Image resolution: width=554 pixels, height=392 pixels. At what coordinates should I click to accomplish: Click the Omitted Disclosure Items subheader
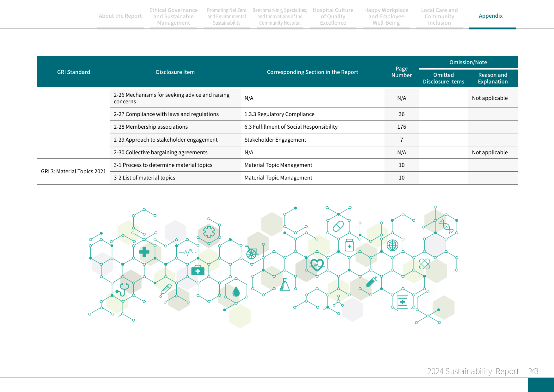[x=443, y=78]
